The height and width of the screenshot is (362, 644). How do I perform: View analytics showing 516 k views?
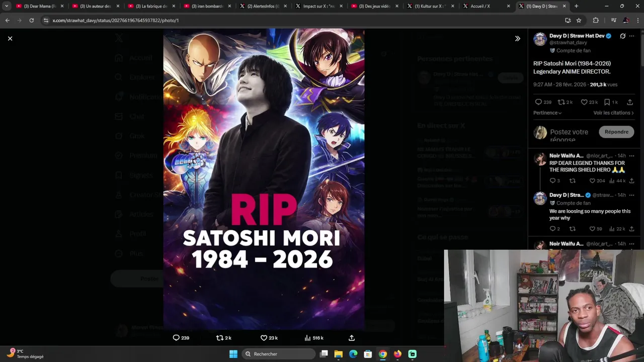314,338
